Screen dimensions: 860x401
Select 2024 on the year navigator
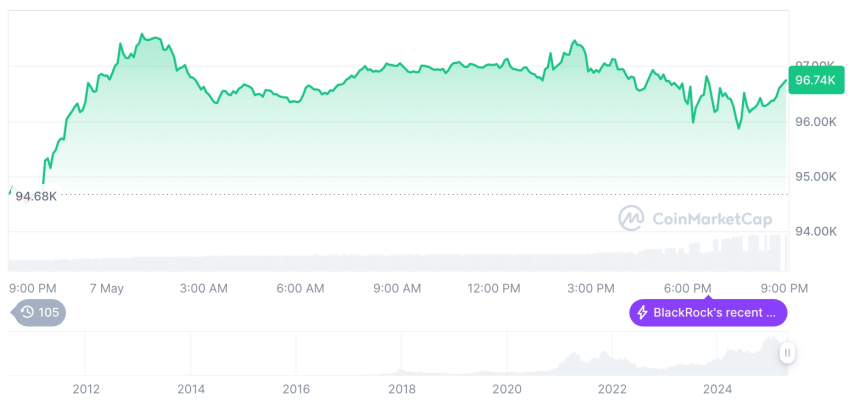[x=717, y=388]
